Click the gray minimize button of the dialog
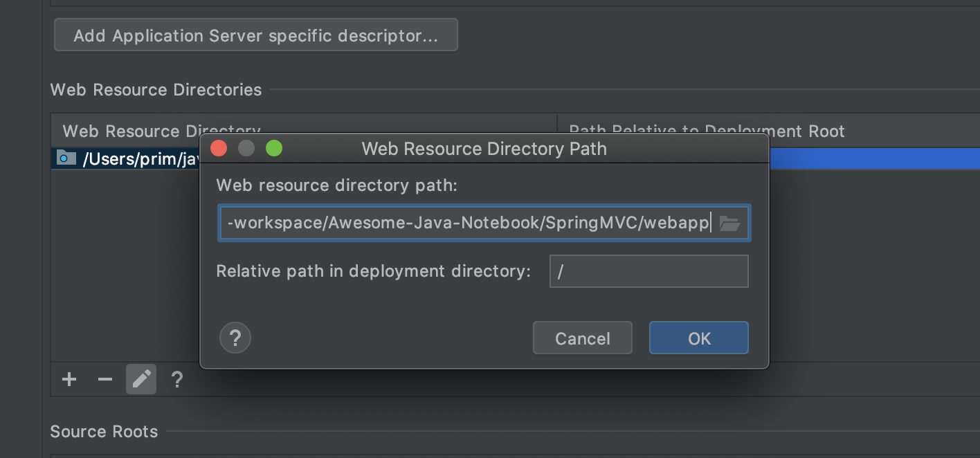The width and height of the screenshot is (980, 458). point(246,149)
